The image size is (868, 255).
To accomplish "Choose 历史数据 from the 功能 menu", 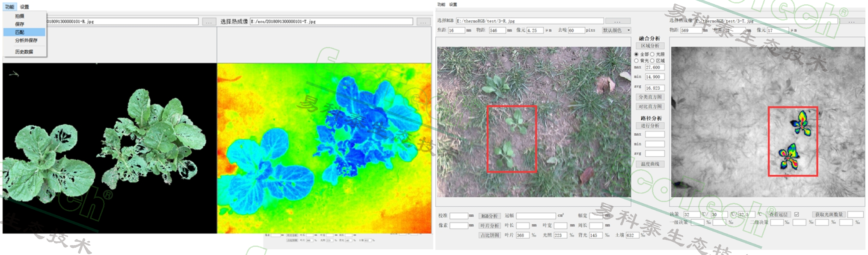I will point(24,52).
